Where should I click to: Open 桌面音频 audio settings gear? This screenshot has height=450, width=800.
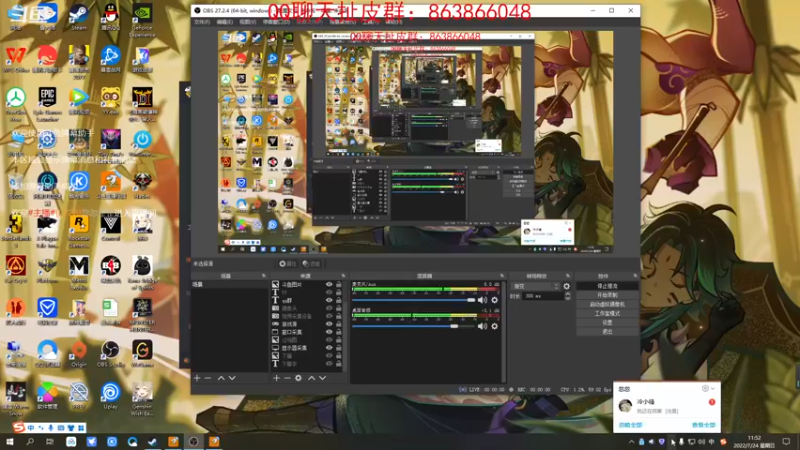tap(494, 326)
